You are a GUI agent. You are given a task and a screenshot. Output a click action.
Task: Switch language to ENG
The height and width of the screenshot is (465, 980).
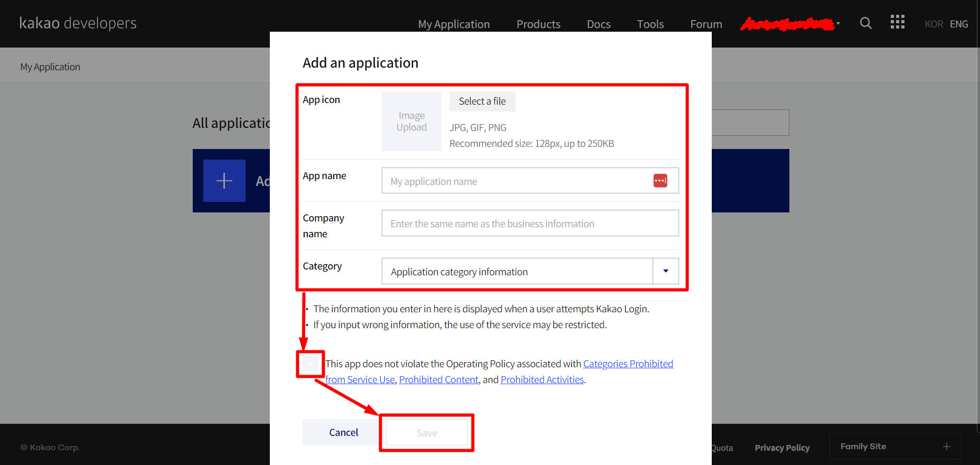[959, 24]
